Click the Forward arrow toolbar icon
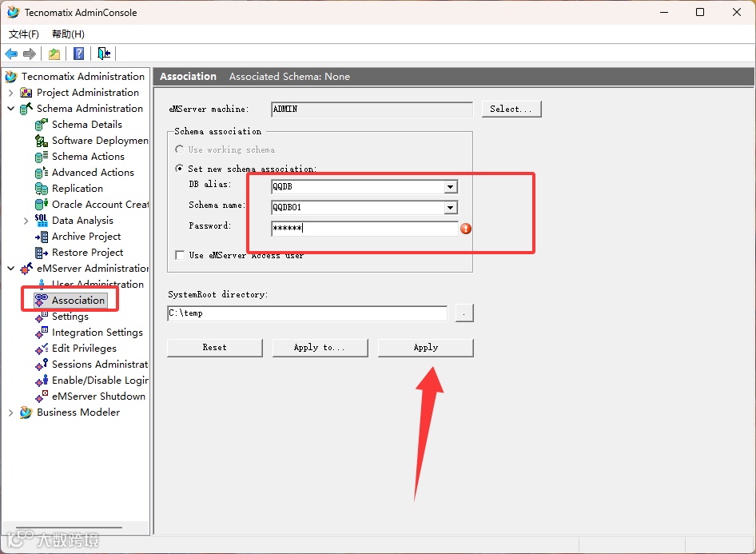 click(x=30, y=54)
